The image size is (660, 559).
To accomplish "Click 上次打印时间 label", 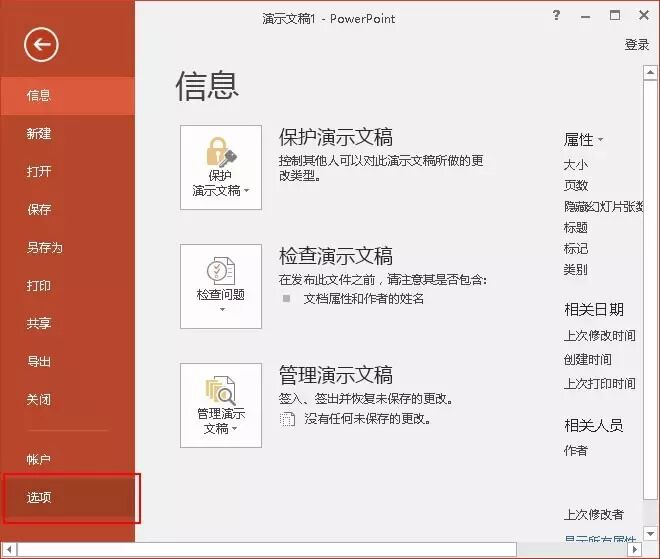I will 600,384.
